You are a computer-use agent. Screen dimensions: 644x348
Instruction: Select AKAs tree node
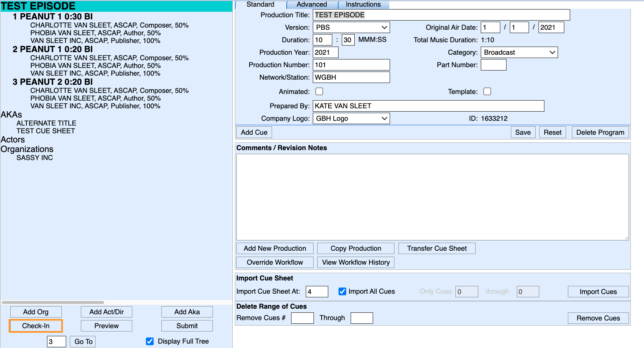tap(11, 115)
